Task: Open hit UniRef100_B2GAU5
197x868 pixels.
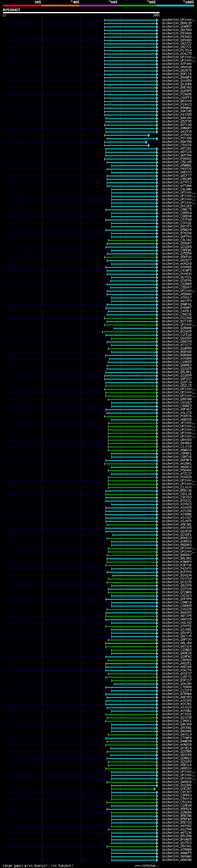Action: 177,331
